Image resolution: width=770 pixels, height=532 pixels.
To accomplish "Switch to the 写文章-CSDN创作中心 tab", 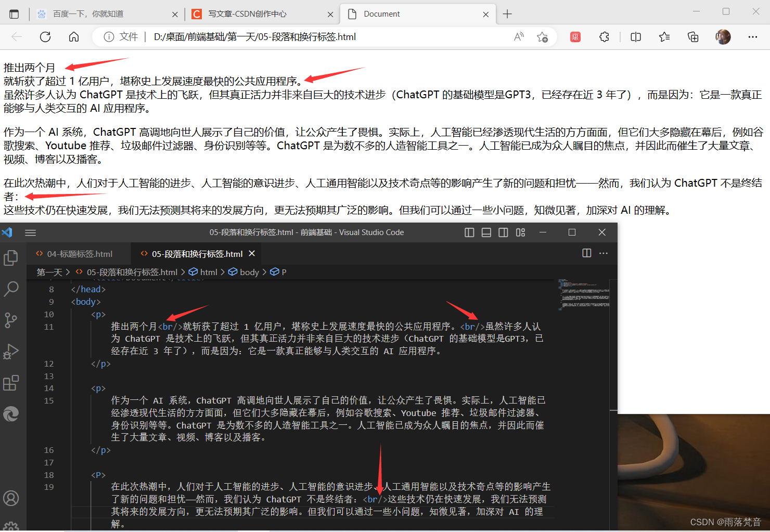I will [x=263, y=14].
